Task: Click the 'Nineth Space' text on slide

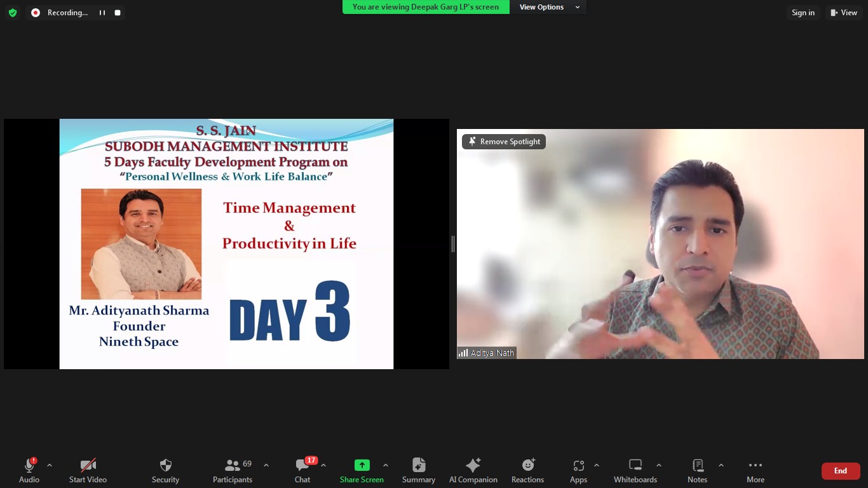Action: pyautogui.click(x=139, y=342)
